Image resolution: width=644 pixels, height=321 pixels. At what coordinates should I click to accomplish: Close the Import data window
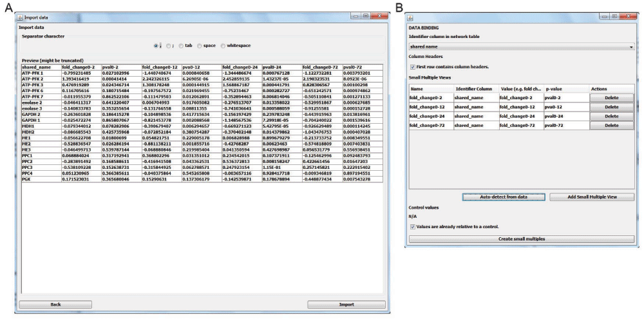[379, 16]
